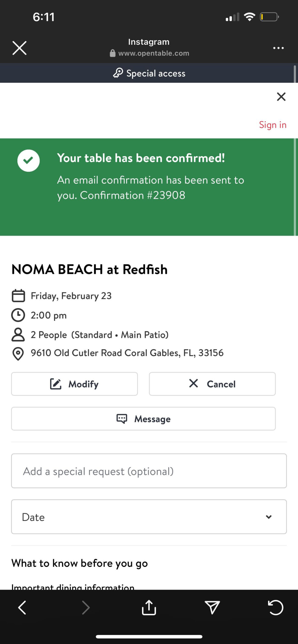This screenshot has width=298, height=644.
Task: Dismiss the Special access banner with the X
Action: pyautogui.click(x=281, y=97)
